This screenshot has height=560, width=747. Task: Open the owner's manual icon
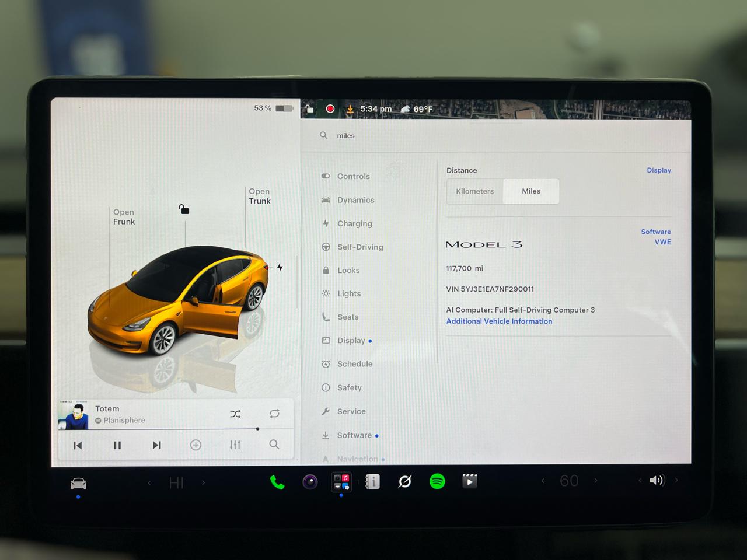coord(372,482)
